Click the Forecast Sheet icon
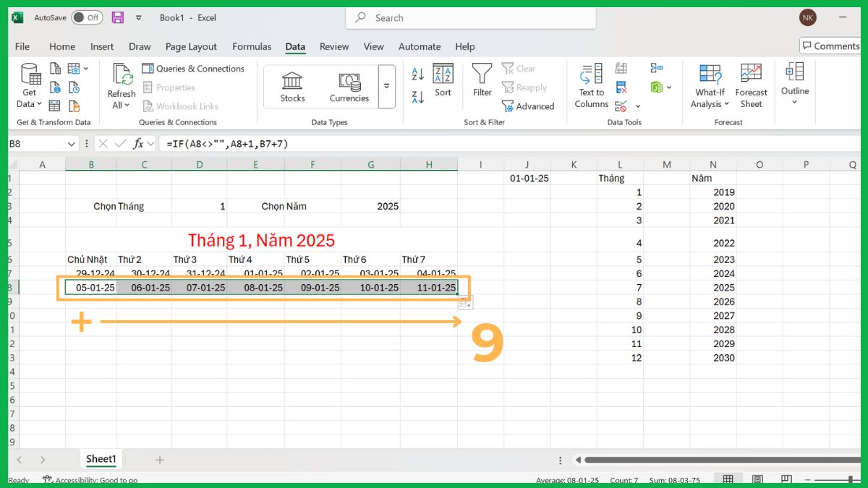This screenshot has width=868, height=488. pos(751,85)
